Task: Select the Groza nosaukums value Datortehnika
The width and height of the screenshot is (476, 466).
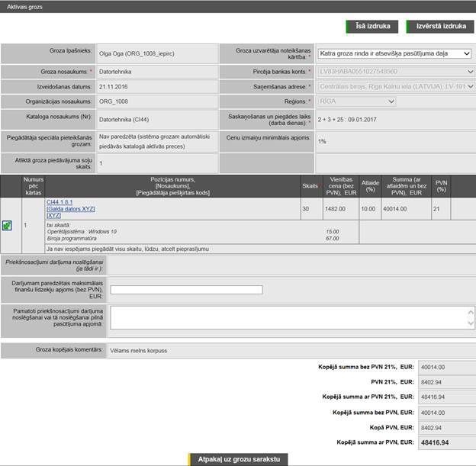Action: (117, 72)
